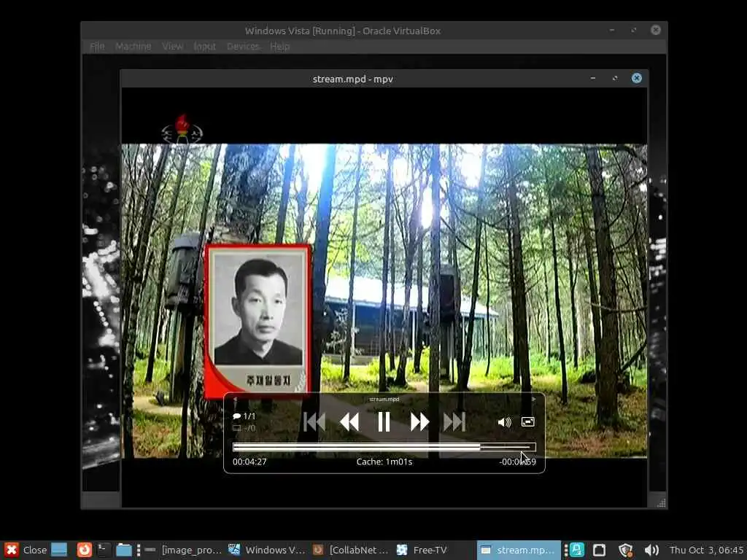Seek backward with the rewind button

pyautogui.click(x=349, y=422)
